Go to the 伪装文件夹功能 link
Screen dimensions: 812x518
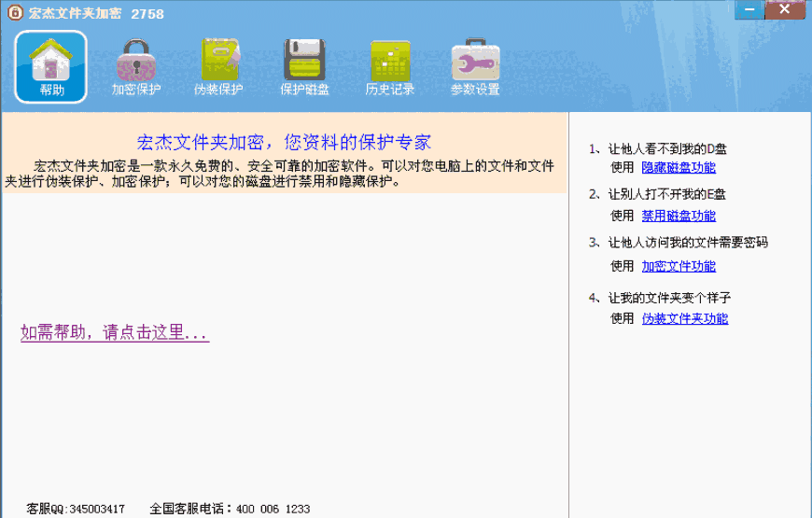pyautogui.click(x=684, y=319)
